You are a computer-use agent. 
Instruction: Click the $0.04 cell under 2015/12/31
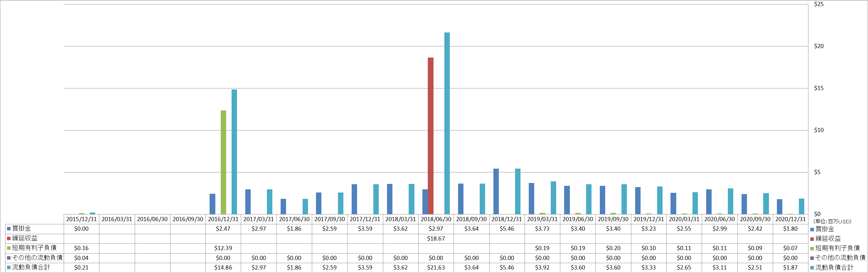[81, 258]
